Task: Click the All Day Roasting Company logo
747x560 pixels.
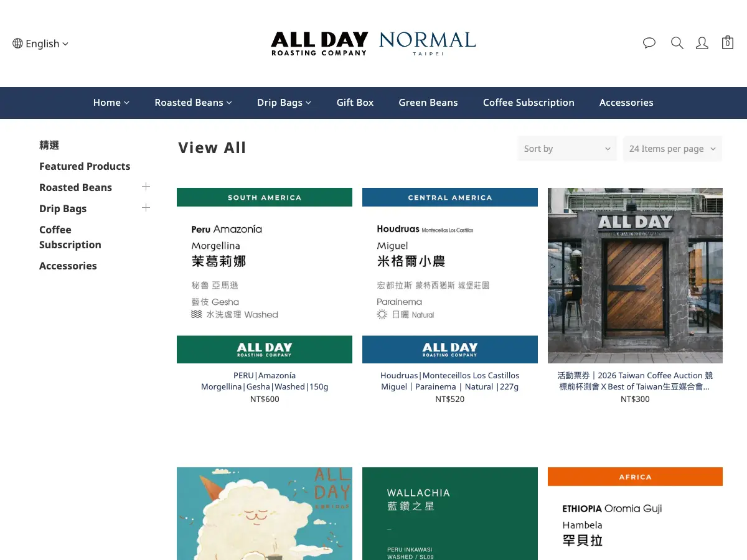Action: pyautogui.click(x=319, y=44)
